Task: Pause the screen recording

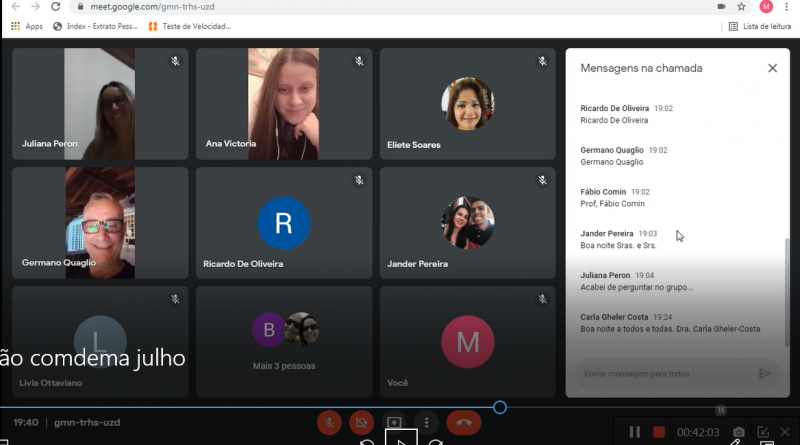Action: [x=634, y=432]
